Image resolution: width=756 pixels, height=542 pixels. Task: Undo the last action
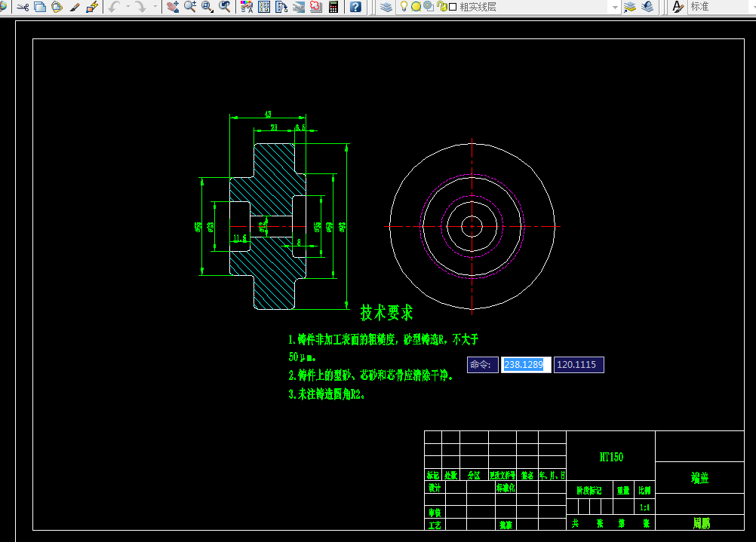tap(114, 7)
